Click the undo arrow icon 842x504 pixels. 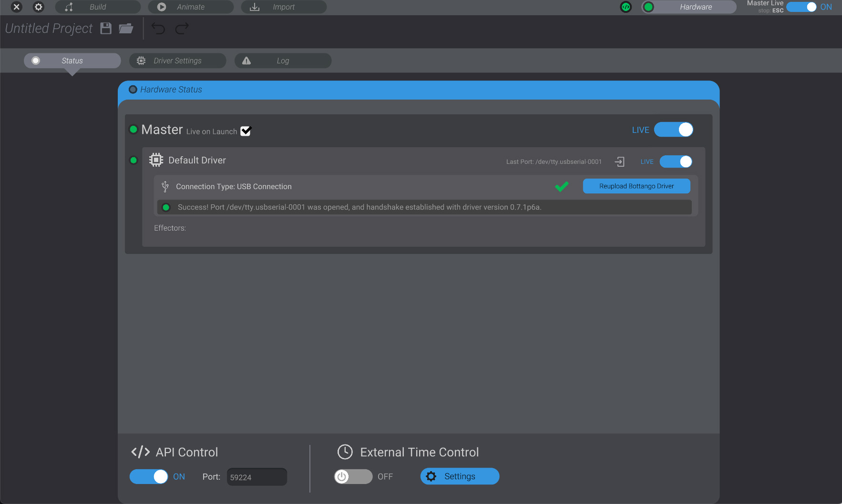point(158,29)
